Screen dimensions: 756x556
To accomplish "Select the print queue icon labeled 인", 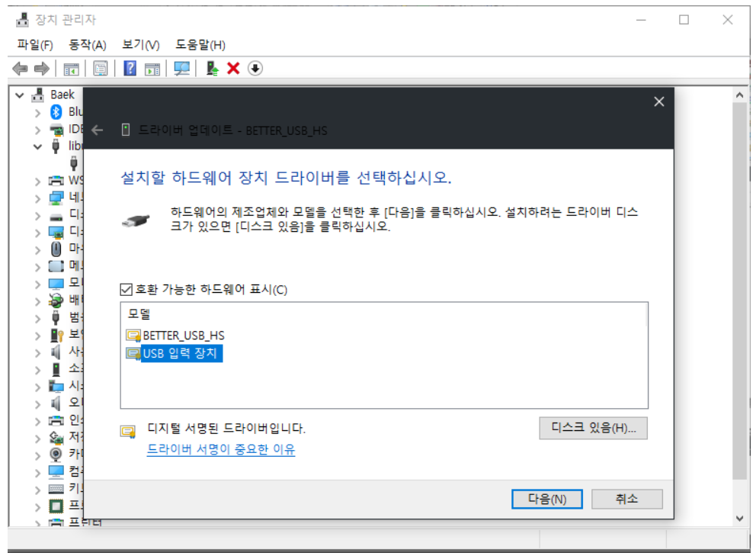I will (56, 420).
